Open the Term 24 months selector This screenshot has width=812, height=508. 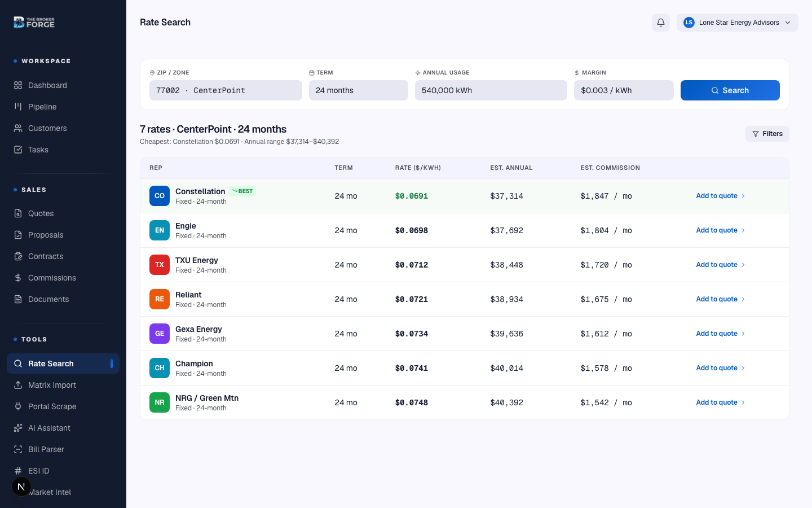tap(359, 90)
